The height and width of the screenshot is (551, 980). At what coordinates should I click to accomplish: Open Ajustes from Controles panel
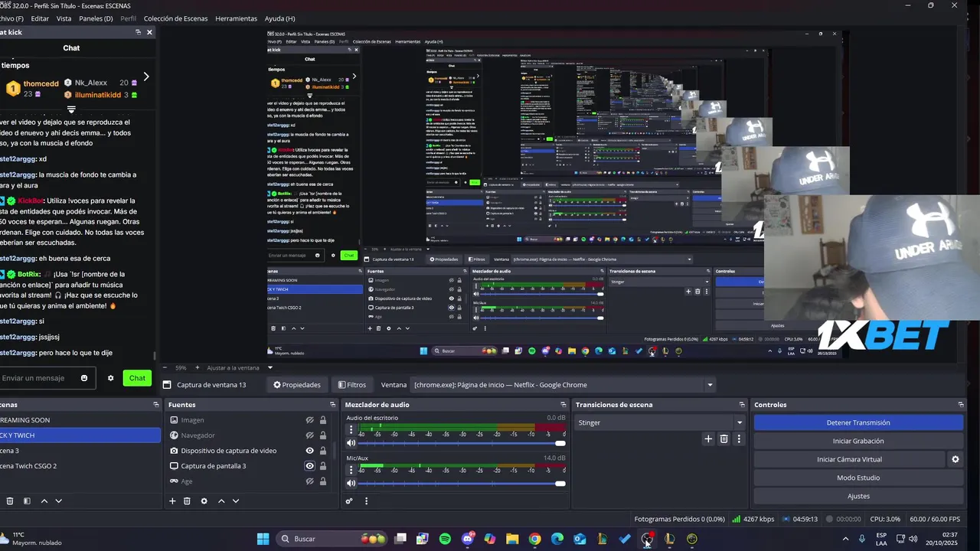(858, 496)
